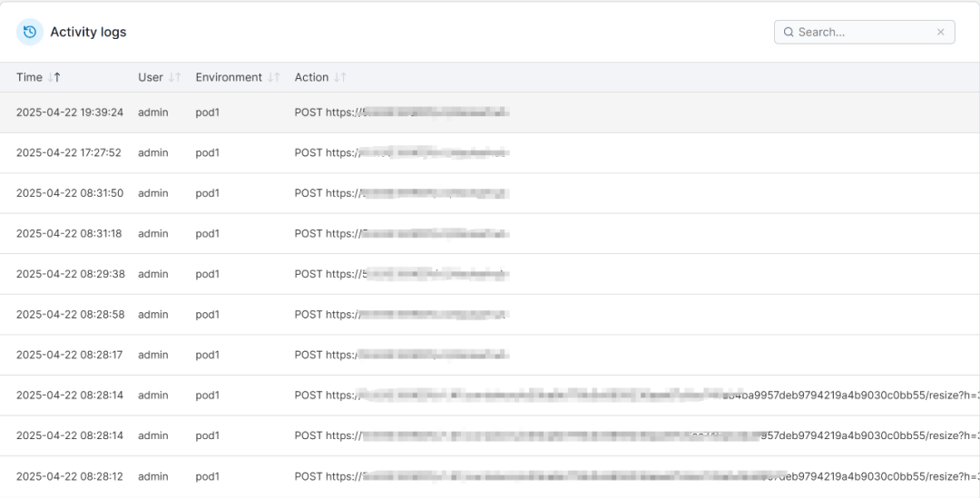Click the Environment column header label
Screen dimensions: 980x498
click(x=229, y=78)
